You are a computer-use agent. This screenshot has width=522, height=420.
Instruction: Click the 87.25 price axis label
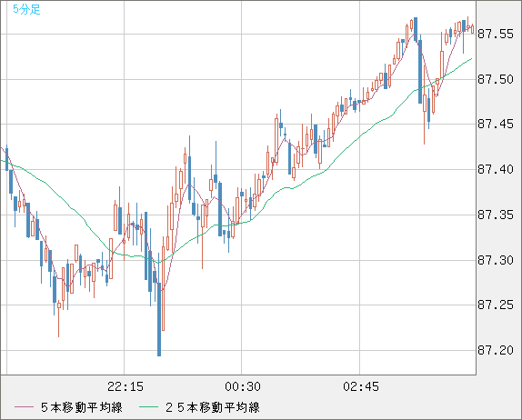coord(496,305)
